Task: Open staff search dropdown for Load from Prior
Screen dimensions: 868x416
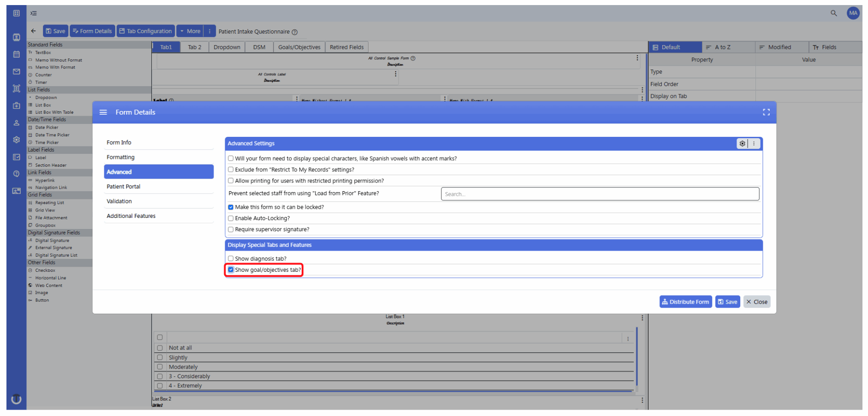Action: pos(600,194)
